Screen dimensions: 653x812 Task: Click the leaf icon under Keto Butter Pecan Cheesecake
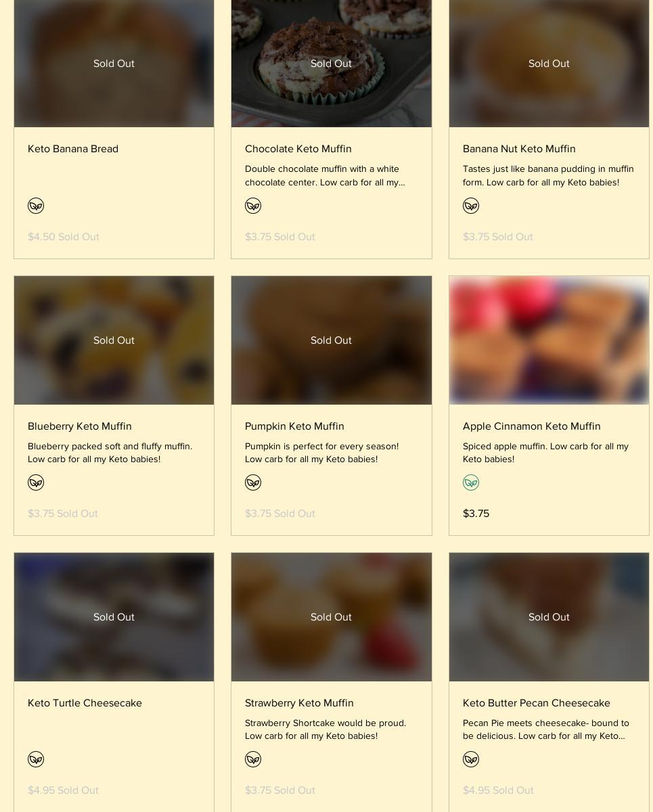pyautogui.click(x=471, y=759)
